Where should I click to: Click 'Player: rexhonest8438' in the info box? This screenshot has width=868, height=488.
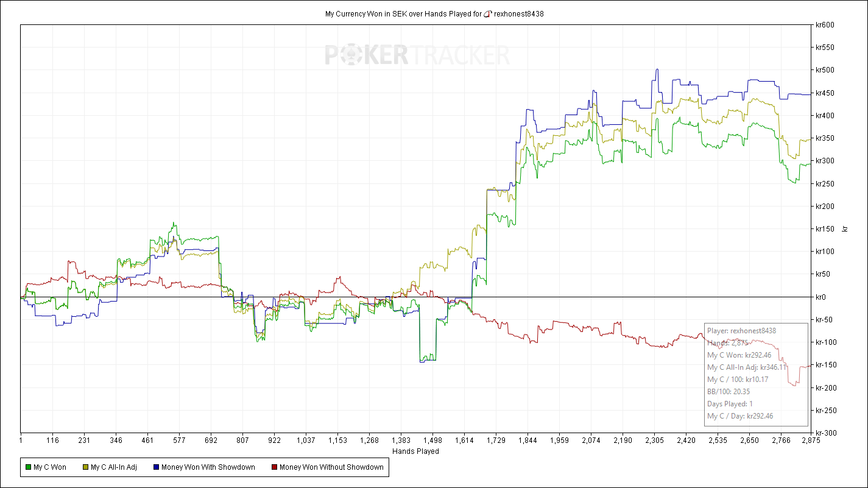coord(741,331)
